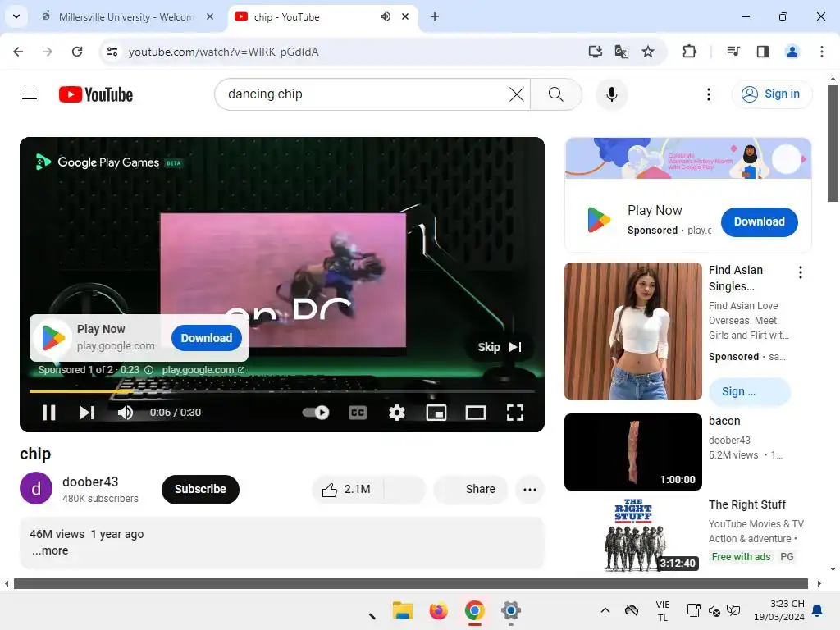Image resolution: width=840 pixels, height=630 pixels.
Task: Click the search magnifier button
Action: [556, 94]
